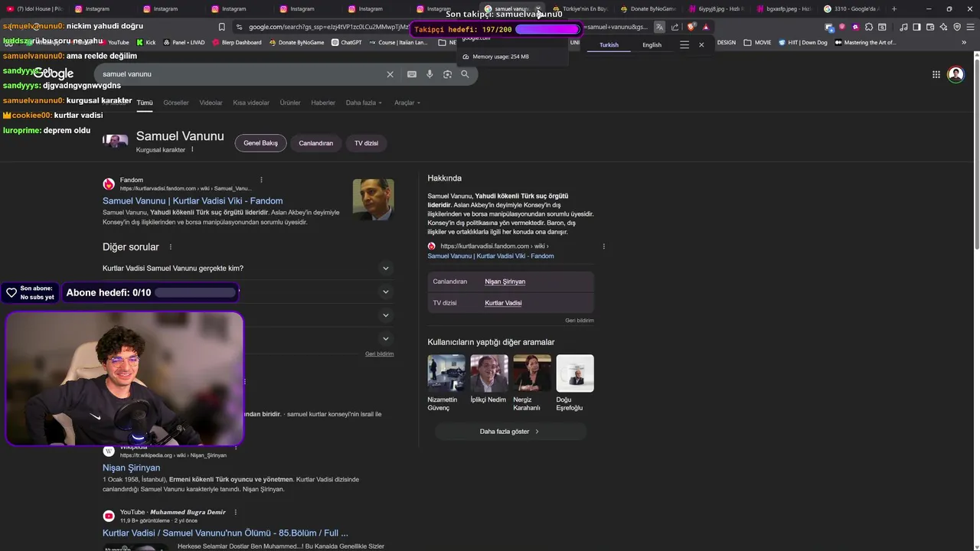The image size is (980, 551).
Task: Open three-dot menu of YouTube result
Action: tap(236, 512)
